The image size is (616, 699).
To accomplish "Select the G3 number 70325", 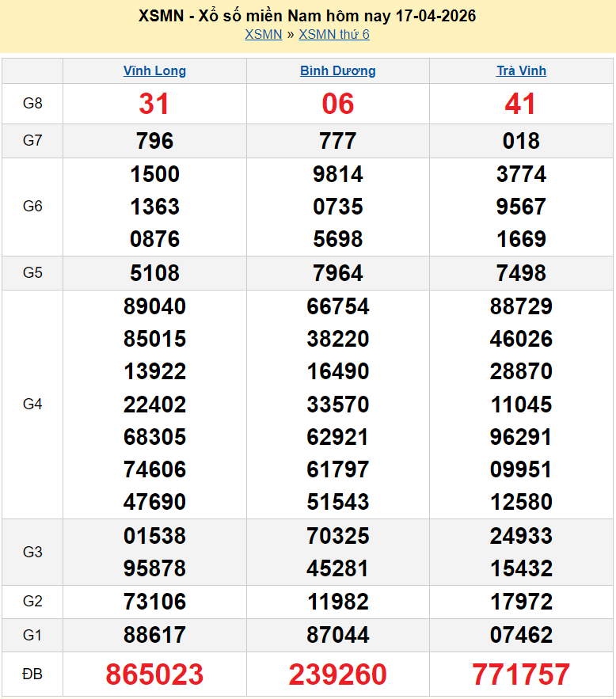I will click(337, 536).
